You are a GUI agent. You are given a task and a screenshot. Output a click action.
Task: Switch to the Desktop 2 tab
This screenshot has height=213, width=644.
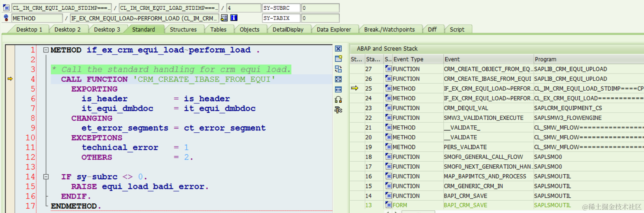[x=67, y=29]
